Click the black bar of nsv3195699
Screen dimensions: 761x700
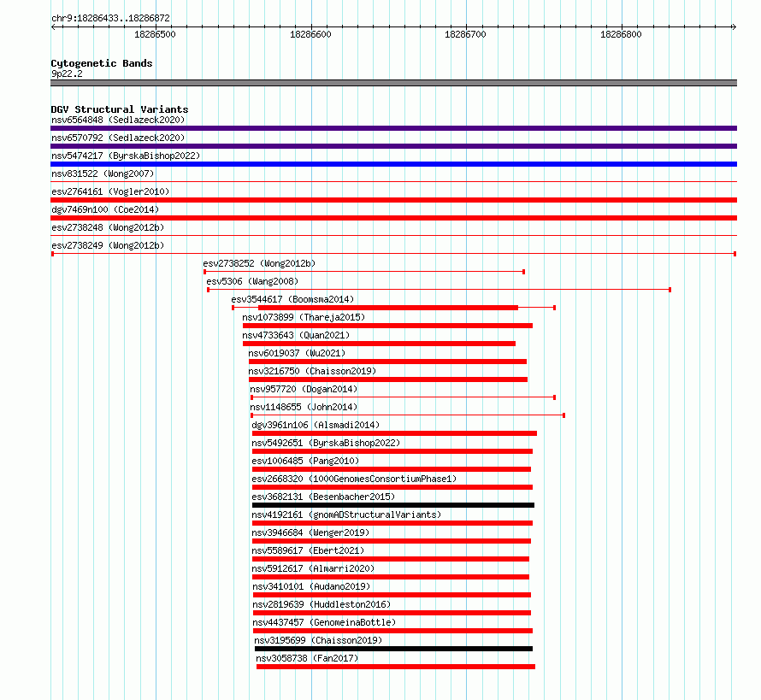coord(393,649)
